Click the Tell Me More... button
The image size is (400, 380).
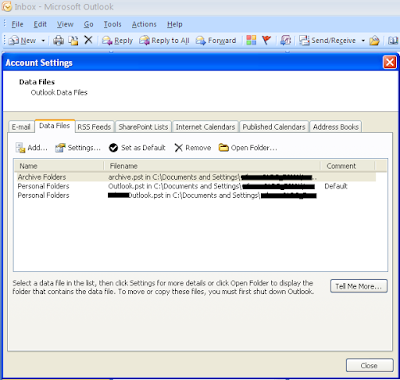click(359, 286)
